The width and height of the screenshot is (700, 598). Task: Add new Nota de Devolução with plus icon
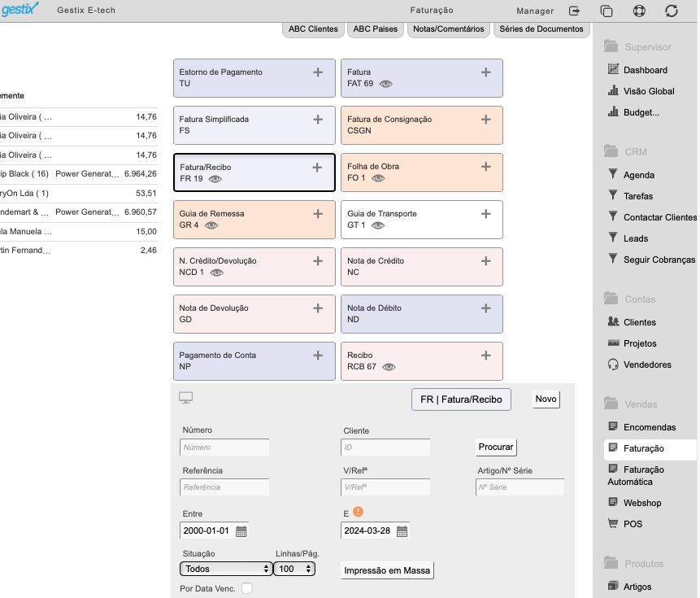(x=318, y=308)
